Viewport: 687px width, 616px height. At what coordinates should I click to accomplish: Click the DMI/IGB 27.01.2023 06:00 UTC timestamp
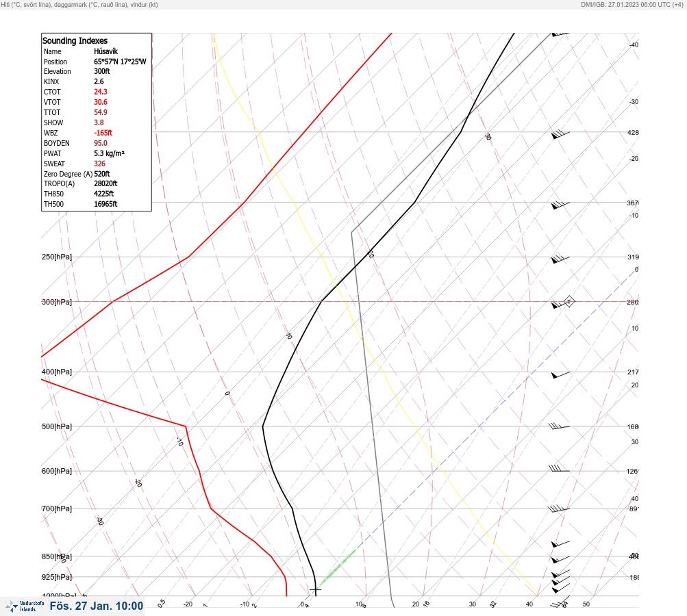click(632, 4)
